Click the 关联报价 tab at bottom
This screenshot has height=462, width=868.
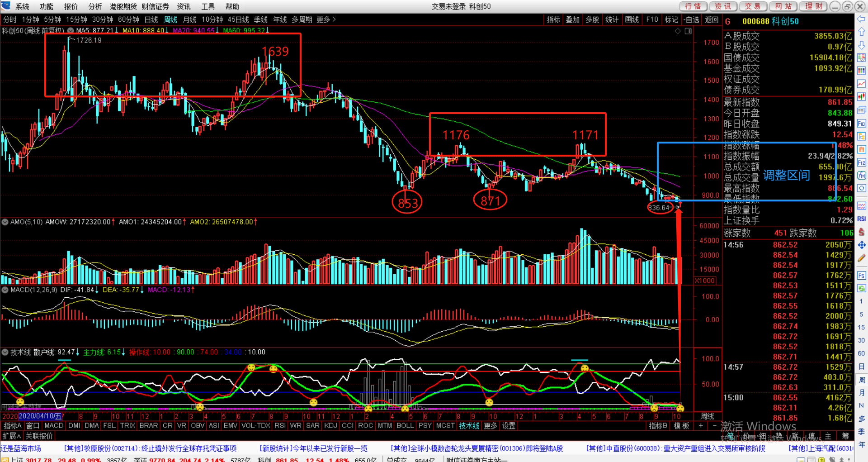(x=39, y=436)
